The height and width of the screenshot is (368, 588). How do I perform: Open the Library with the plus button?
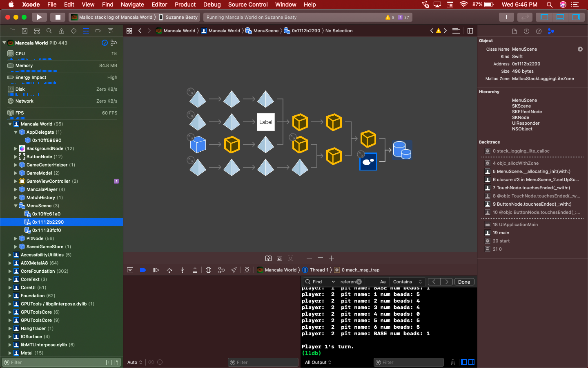(506, 17)
